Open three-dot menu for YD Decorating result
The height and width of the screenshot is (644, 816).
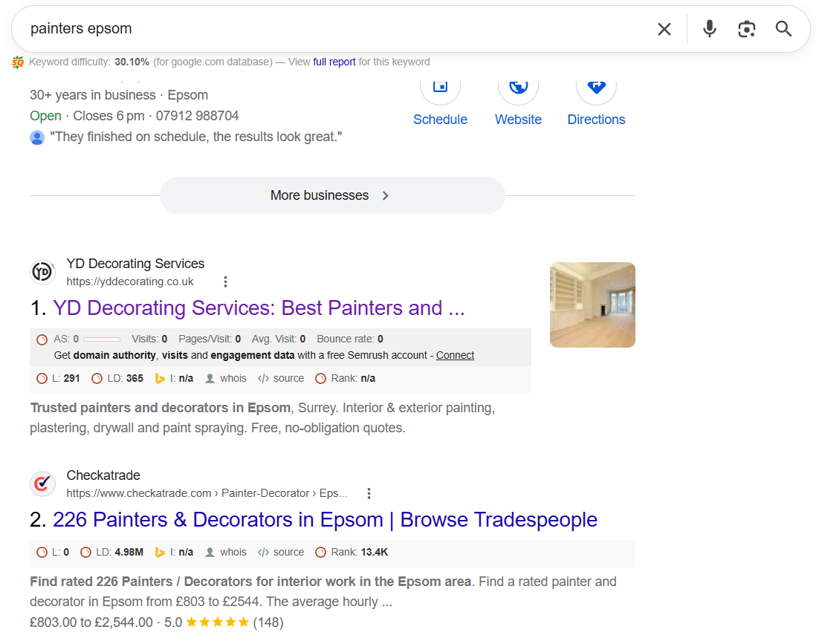point(225,282)
